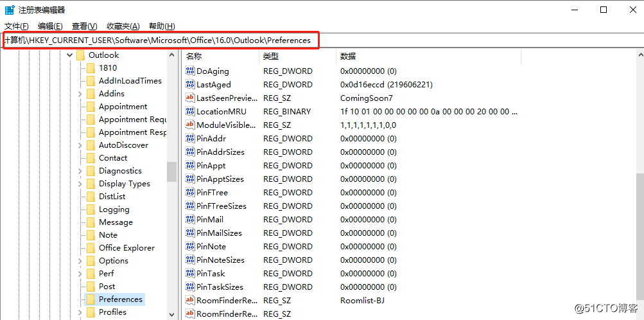Click the 0x0d16eccd (219606221) data cell

(x=387, y=85)
